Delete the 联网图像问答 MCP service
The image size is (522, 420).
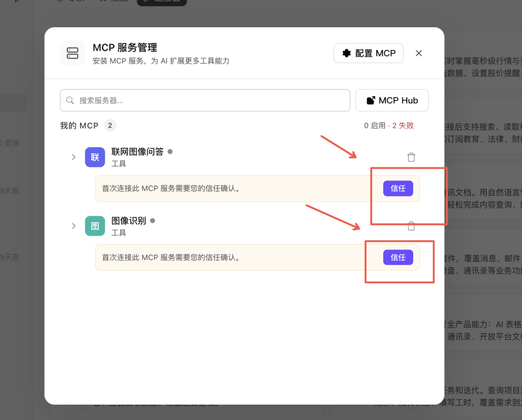(411, 157)
